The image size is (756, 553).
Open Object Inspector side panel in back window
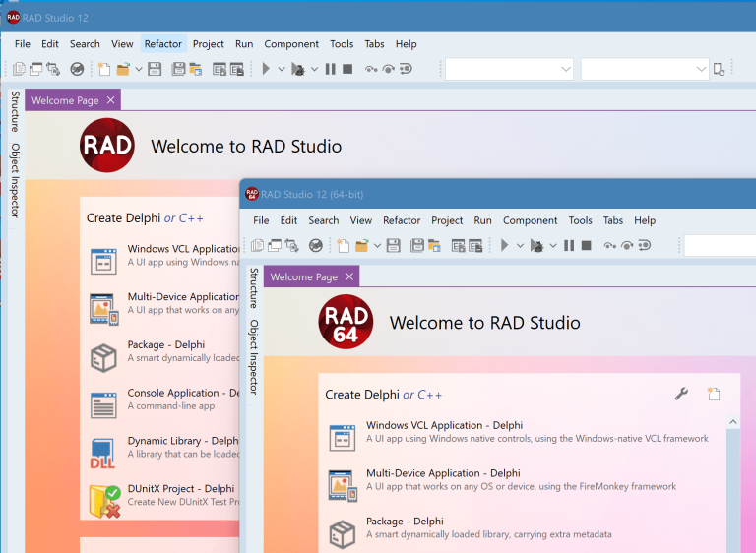click(x=16, y=180)
